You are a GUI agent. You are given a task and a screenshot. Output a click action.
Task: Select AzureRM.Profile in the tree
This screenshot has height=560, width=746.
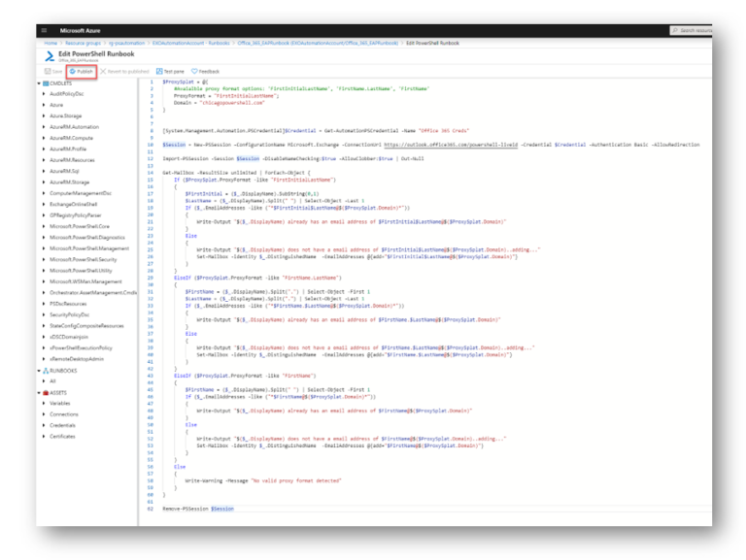pyautogui.click(x=68, y=148)
